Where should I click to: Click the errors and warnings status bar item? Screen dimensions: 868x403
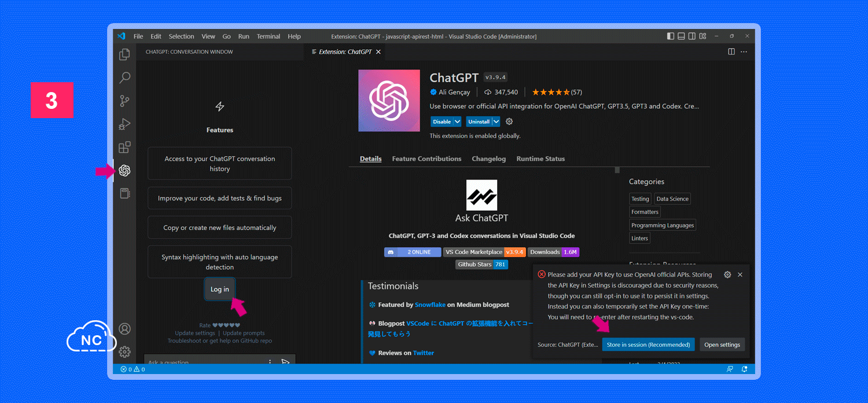[x=133, y=369]
